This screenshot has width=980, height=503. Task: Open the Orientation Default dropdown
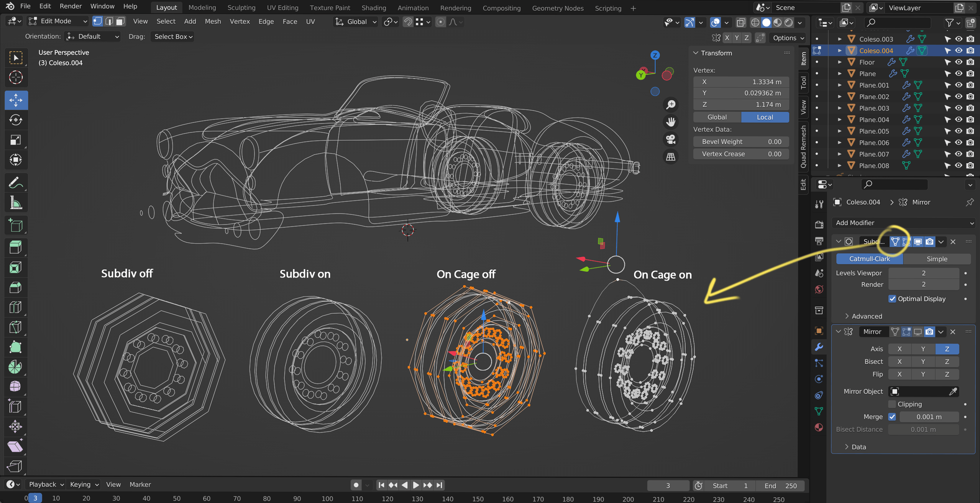tap(92, 37)
